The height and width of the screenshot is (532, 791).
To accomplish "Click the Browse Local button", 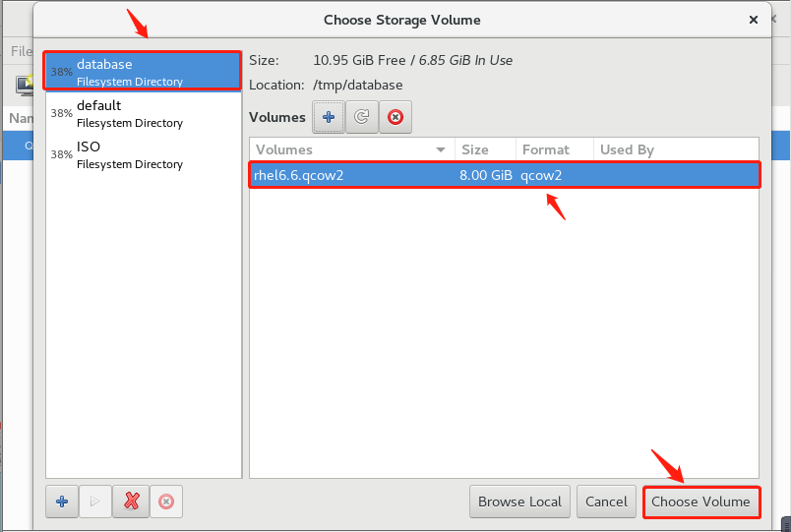I will click(519, 502).
